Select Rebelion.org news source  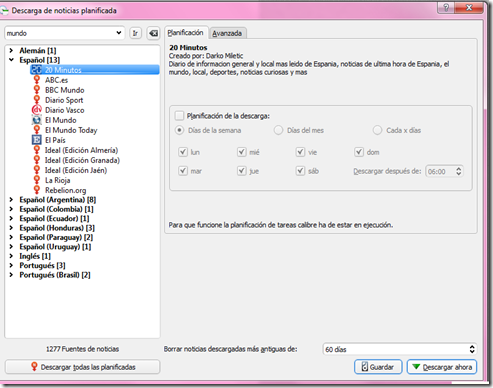pos(66,190)
